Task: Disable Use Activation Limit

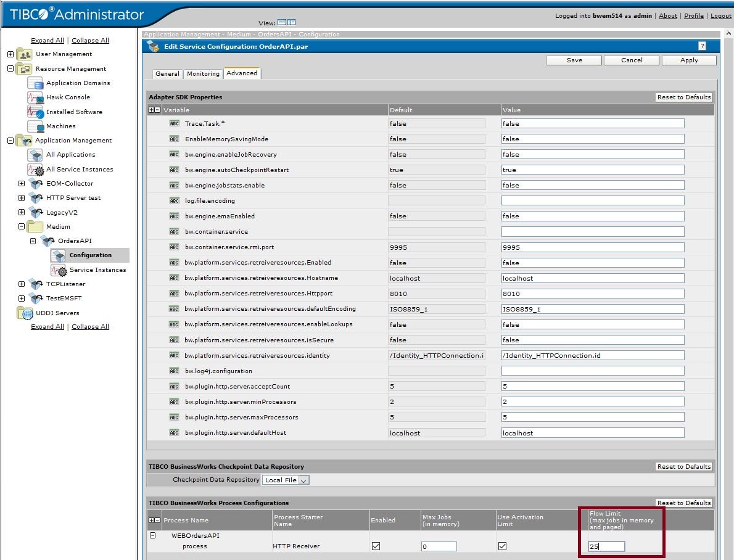Action: point(503,546)
